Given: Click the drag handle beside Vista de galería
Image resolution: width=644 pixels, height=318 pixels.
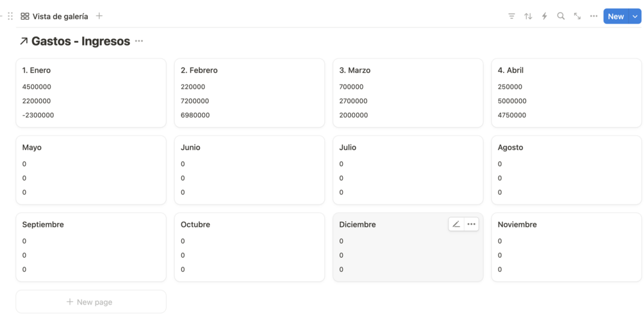Looking at the screenshot, I should (x=10, y=16).
